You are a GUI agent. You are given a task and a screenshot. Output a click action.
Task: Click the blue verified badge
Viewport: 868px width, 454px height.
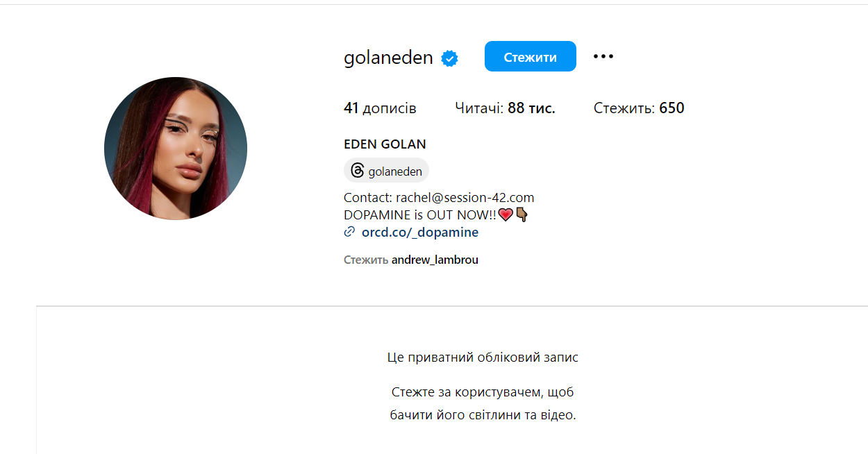point(450,58)
